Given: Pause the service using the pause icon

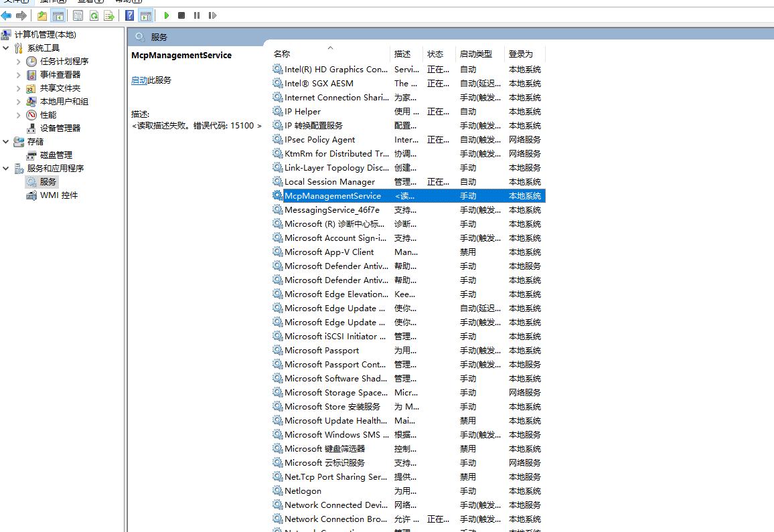Looking at the screenshot, I should click(197, 16).
